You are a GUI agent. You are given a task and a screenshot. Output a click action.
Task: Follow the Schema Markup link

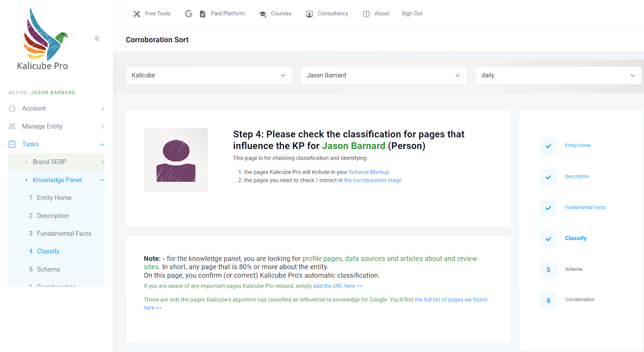(369, 172)
